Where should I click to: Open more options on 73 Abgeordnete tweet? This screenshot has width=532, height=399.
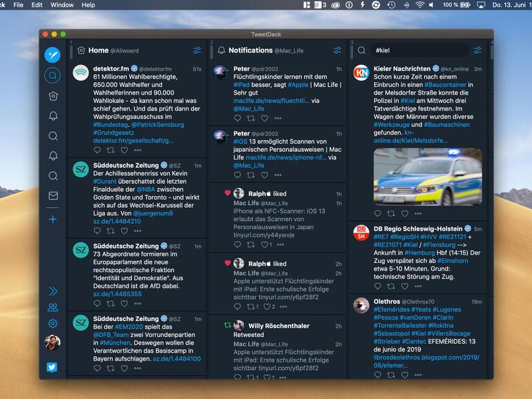[x=137, y=304]
